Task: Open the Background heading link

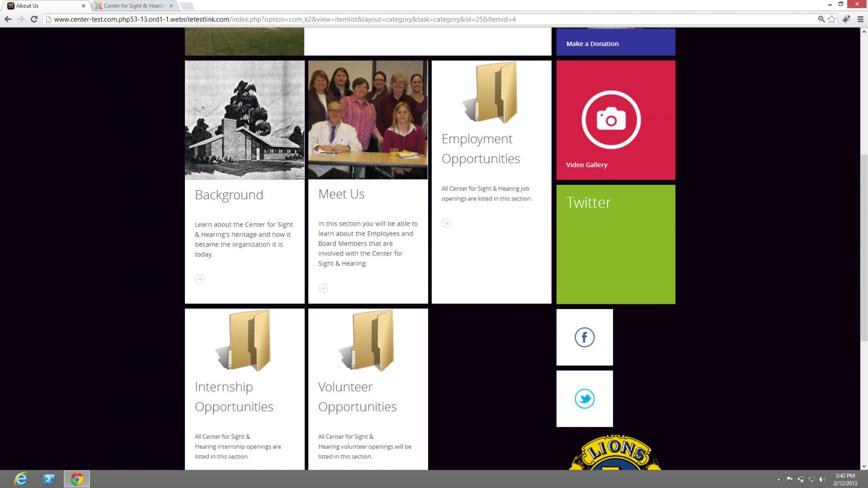Action: tap(229, 194)
